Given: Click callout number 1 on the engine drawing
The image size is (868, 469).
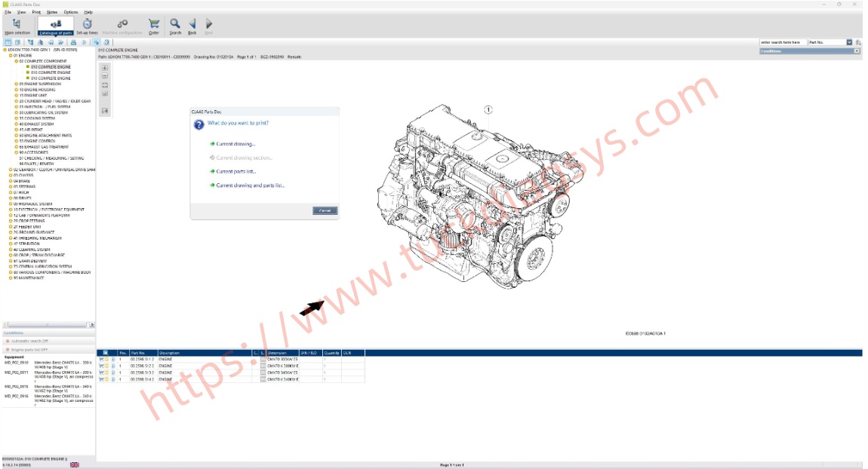Looking at the screenshot, I should (x=488, y=110).
